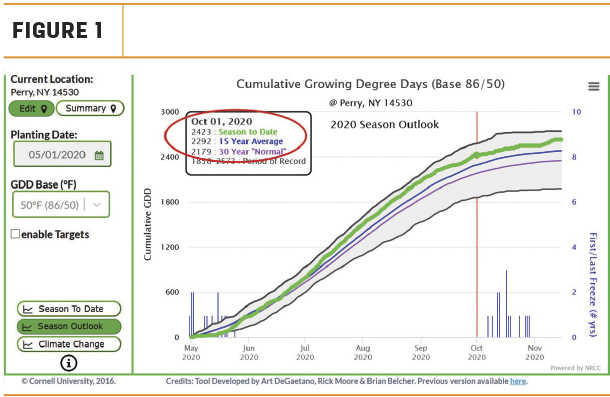Viewport: 610px width, 397px height.
Task: Click 'Season to Date' tooltip text
Action: 248,132
